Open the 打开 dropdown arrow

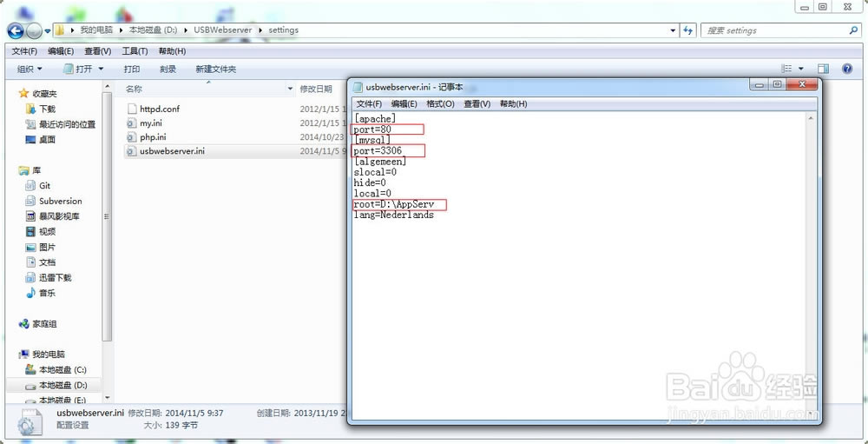[101, 69]
